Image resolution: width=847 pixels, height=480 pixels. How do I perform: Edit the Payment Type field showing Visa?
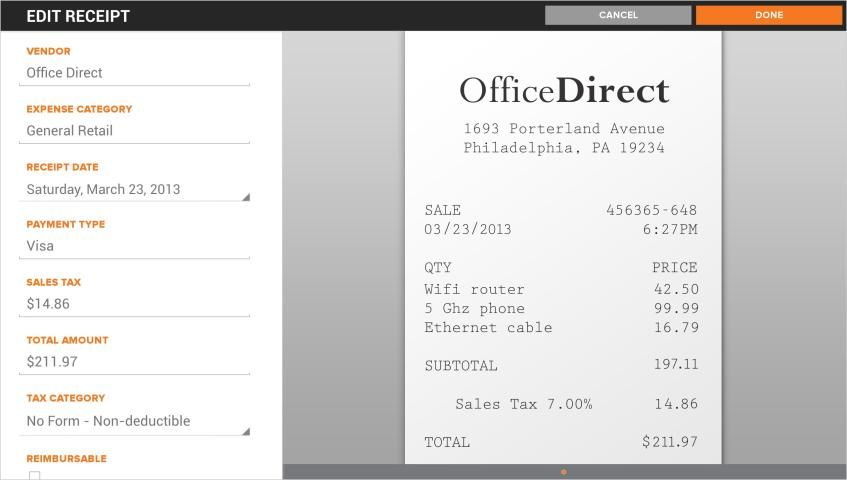click(134, 246)
